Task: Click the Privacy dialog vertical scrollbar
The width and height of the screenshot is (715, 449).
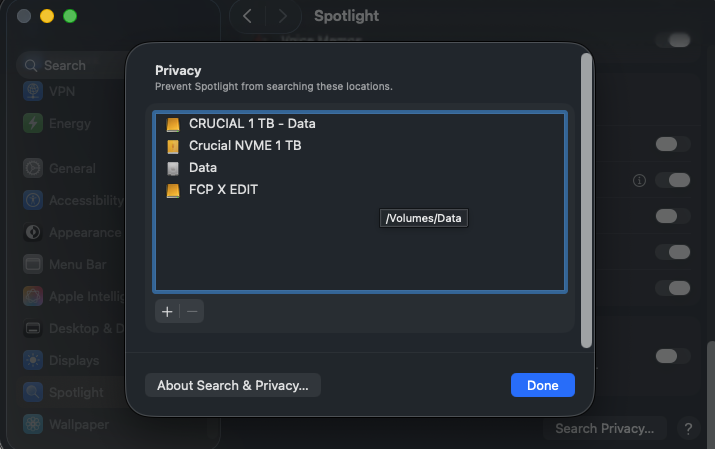Action: (586, 200)
